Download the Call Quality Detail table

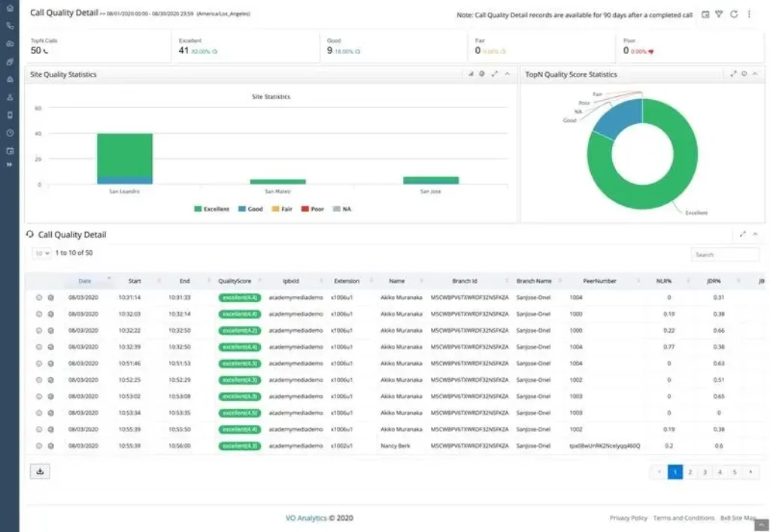(40, 470)
